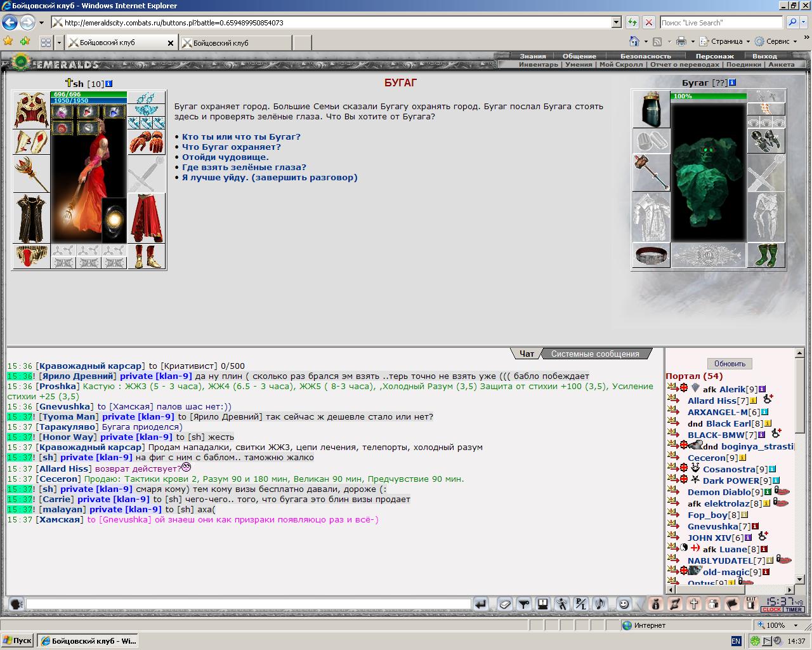
Task: Expand the Print button dropdown arrow
Action: [693, 41]
